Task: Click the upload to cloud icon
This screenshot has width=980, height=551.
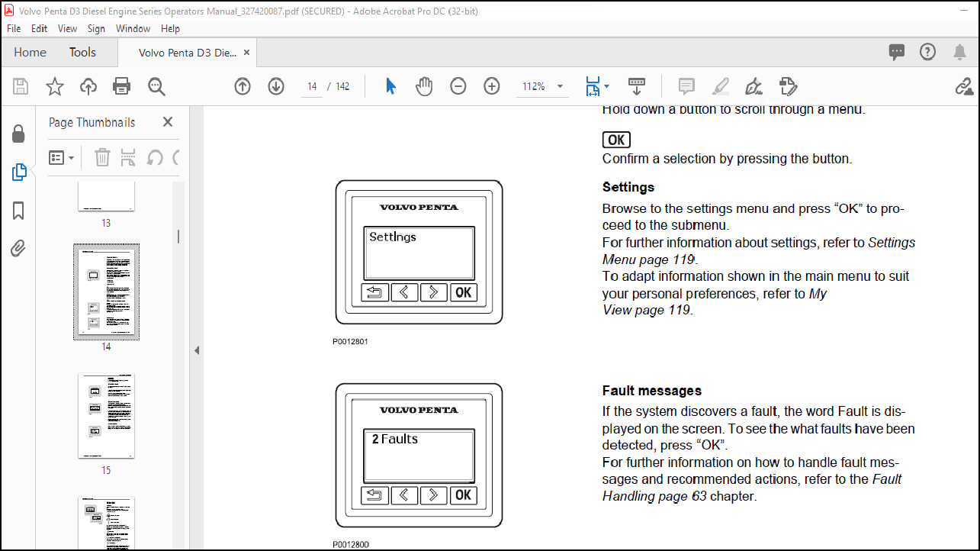Action: 88,86
